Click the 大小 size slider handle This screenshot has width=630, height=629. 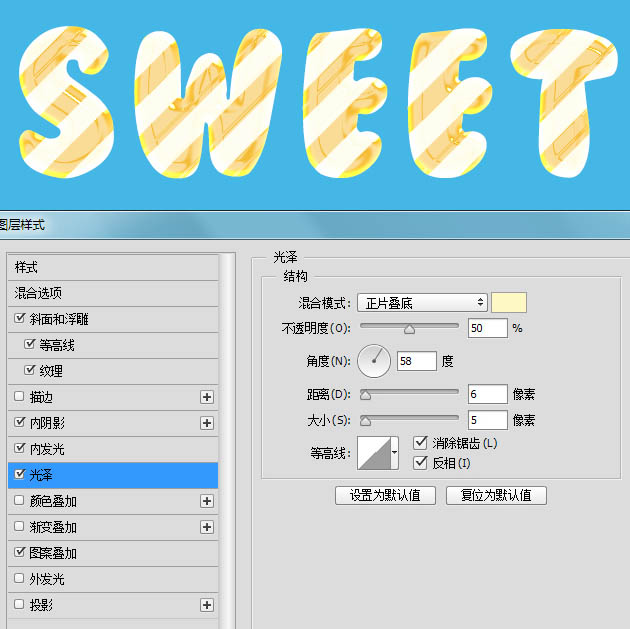[x=365, y=421]
